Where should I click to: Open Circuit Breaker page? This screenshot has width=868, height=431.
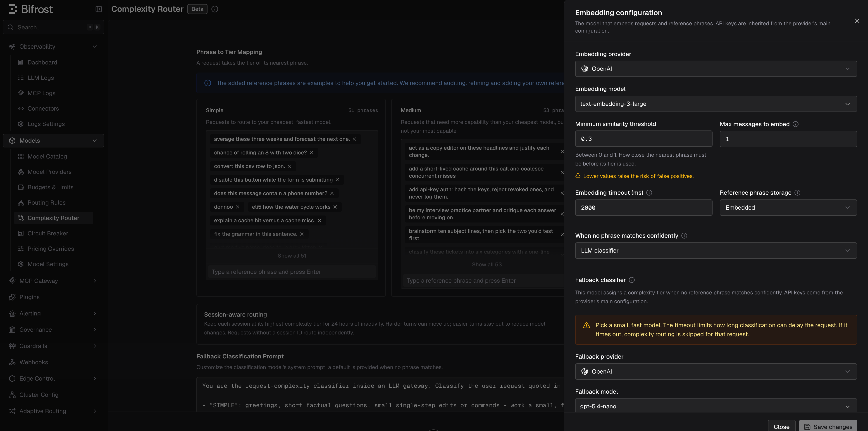pos(54,233)
